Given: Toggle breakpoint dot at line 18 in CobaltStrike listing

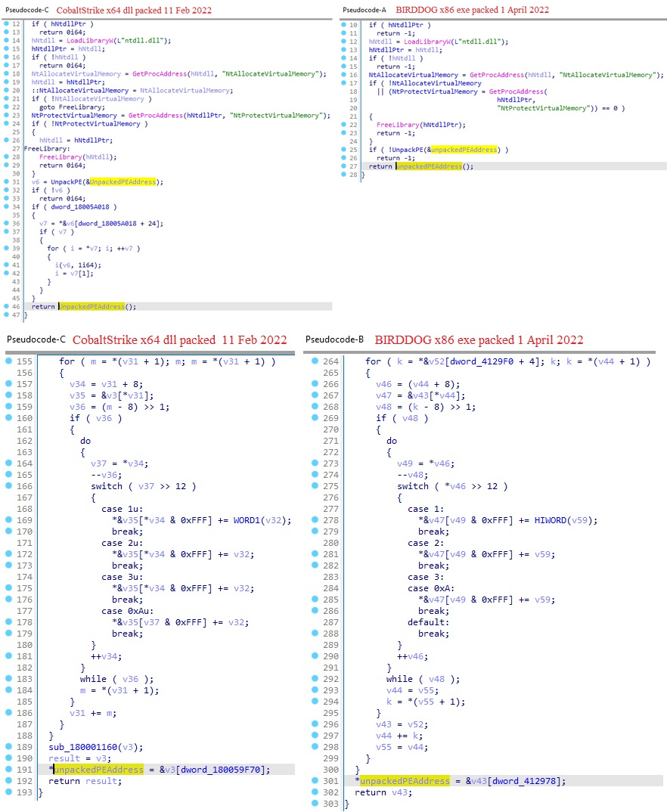Looking at the screenshot, I should (6, 73).
